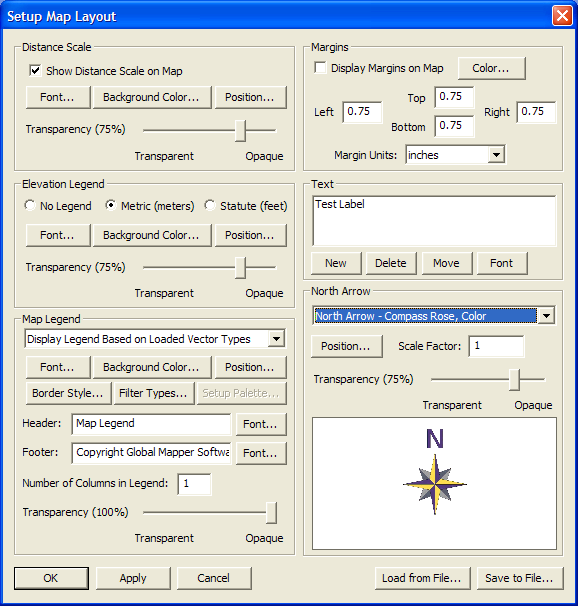Open the Margin Units dropdown

(496, 155)
